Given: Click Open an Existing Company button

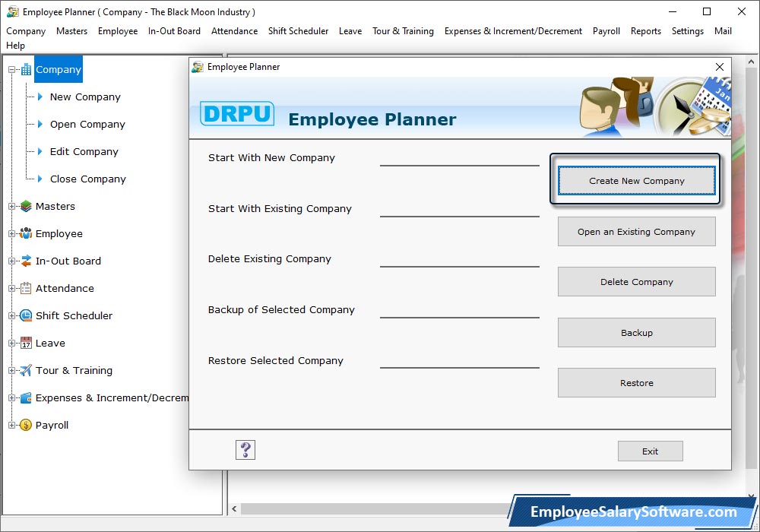Looking at the screenshot, I should (636, 232).
